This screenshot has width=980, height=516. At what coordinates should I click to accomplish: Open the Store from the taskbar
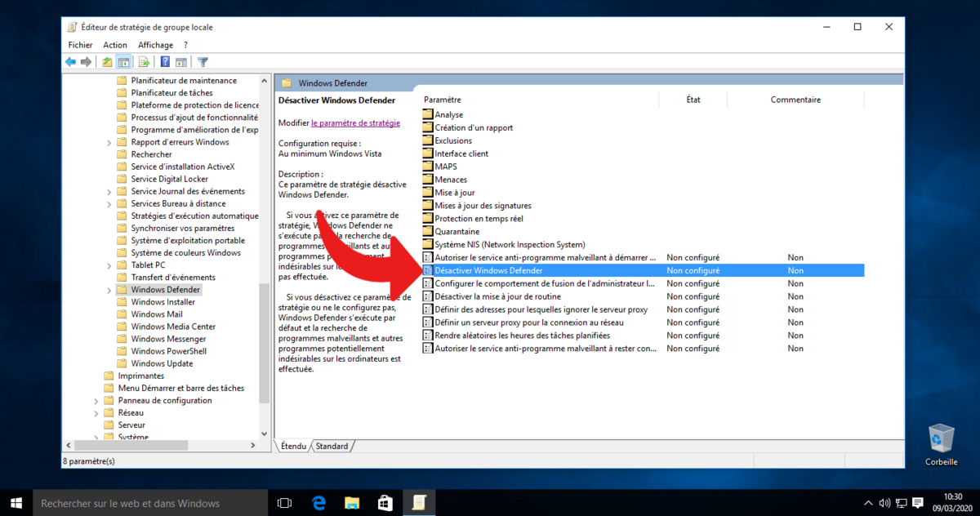(385, 503)
